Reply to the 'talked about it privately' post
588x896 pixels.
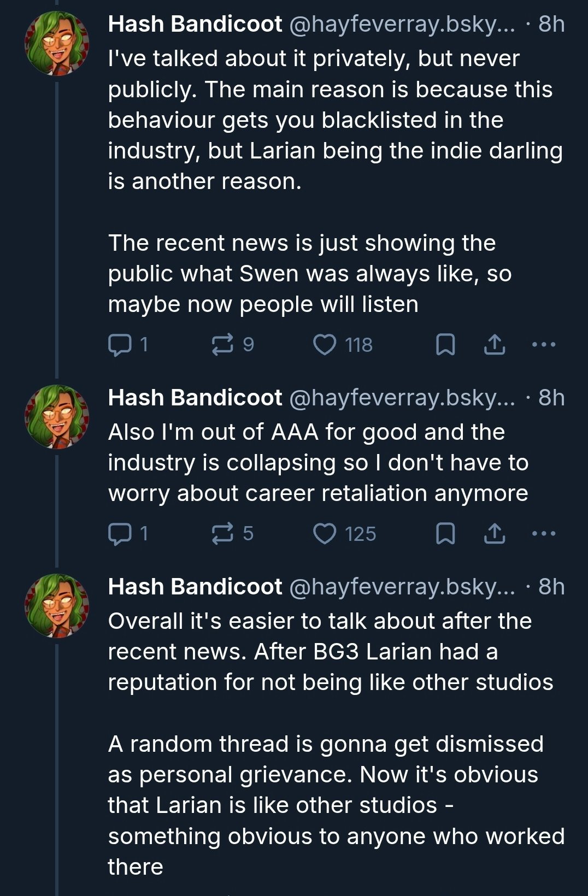click(119, 345)
